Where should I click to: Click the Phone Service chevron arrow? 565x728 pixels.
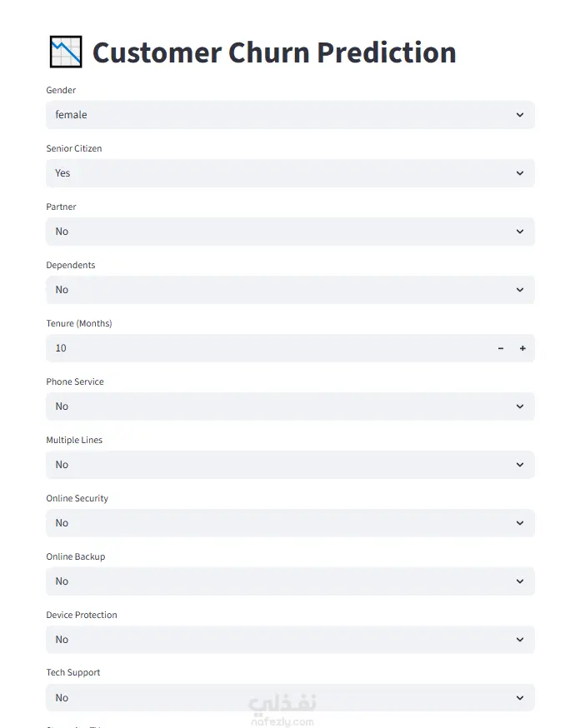click(520, 406)
